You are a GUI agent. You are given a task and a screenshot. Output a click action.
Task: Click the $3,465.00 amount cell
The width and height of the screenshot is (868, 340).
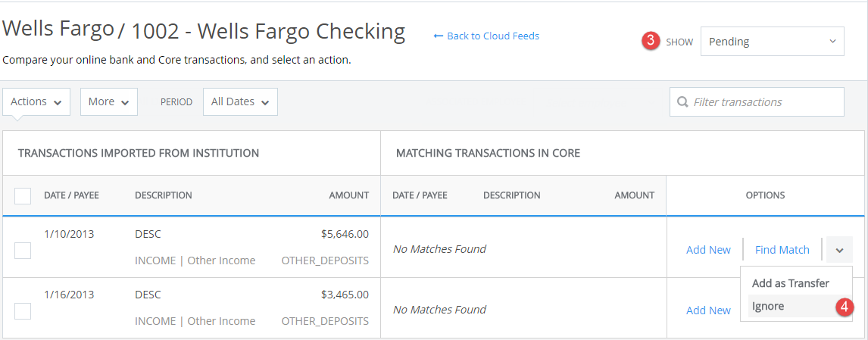345,295
